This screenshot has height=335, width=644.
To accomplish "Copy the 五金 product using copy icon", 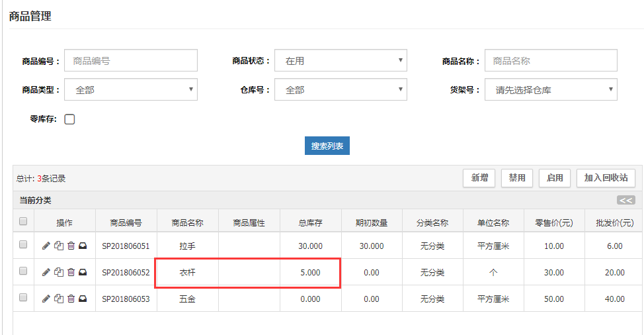I will [59, 299].
